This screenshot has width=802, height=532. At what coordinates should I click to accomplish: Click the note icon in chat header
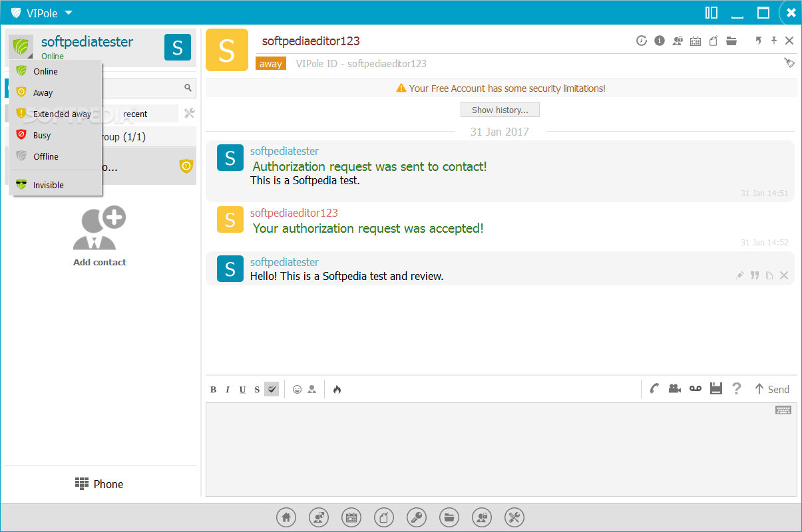[x=713, y=41]
